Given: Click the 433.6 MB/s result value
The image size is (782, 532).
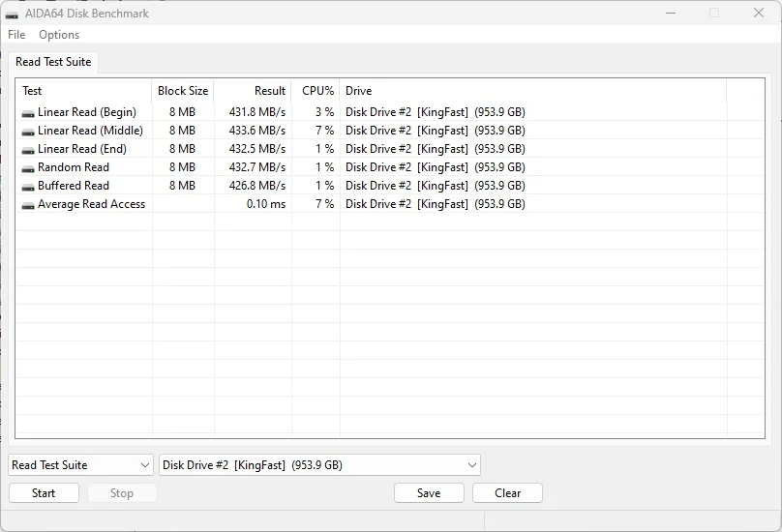Looking at the screenshot, I should 257,131.
